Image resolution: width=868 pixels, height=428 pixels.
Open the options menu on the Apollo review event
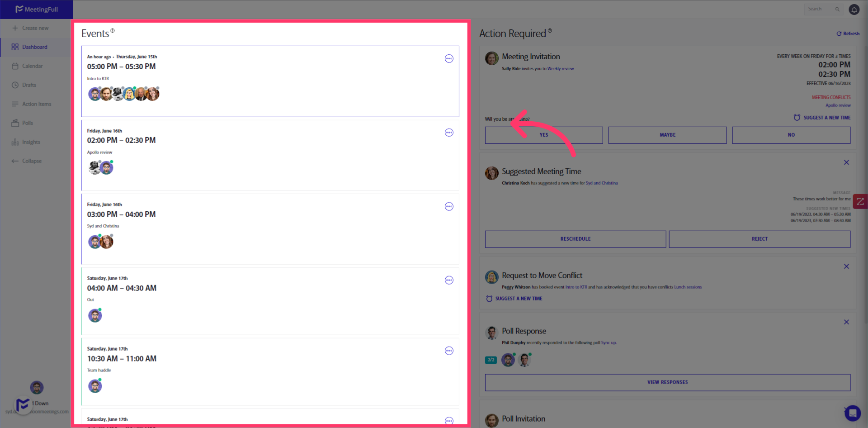coord(449,132)
